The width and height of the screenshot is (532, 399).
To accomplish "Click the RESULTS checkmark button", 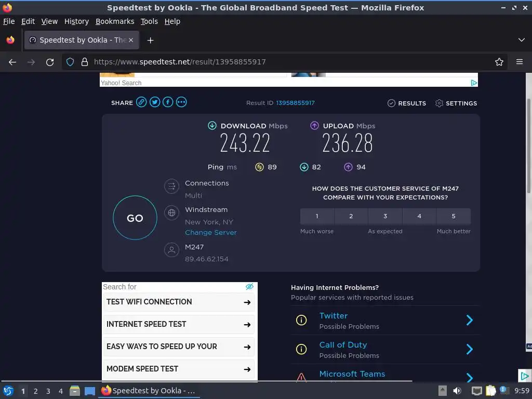I will point(406,103).
